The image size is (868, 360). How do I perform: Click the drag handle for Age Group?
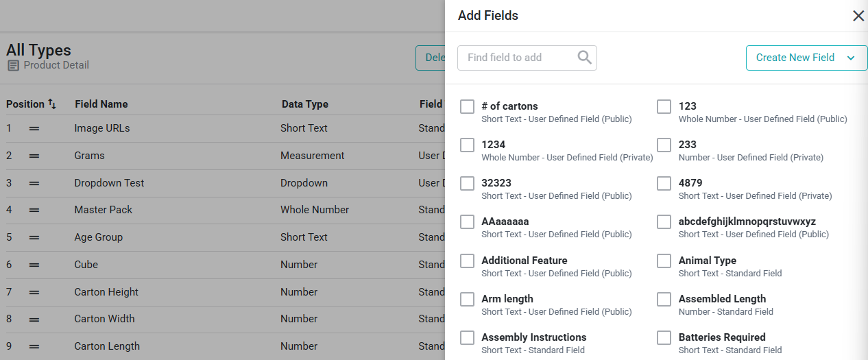coord(34,237)
